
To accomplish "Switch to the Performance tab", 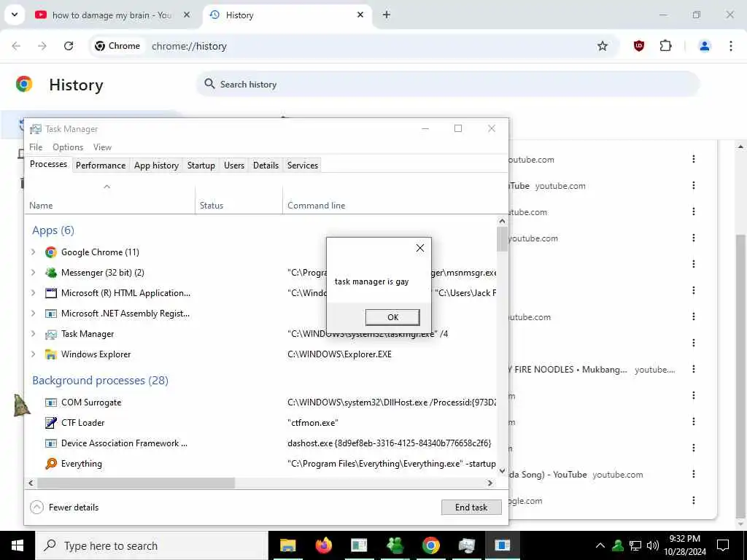I will coord(101,166).
